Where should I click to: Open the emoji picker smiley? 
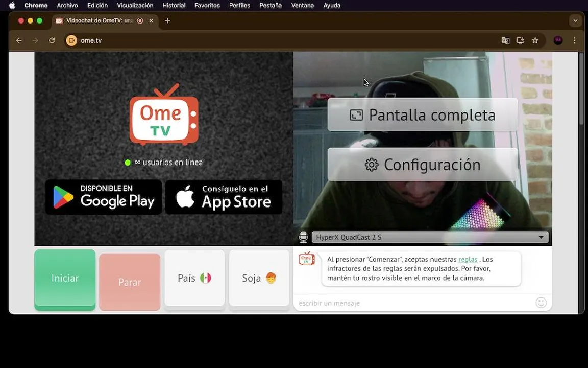click(541, 303)
